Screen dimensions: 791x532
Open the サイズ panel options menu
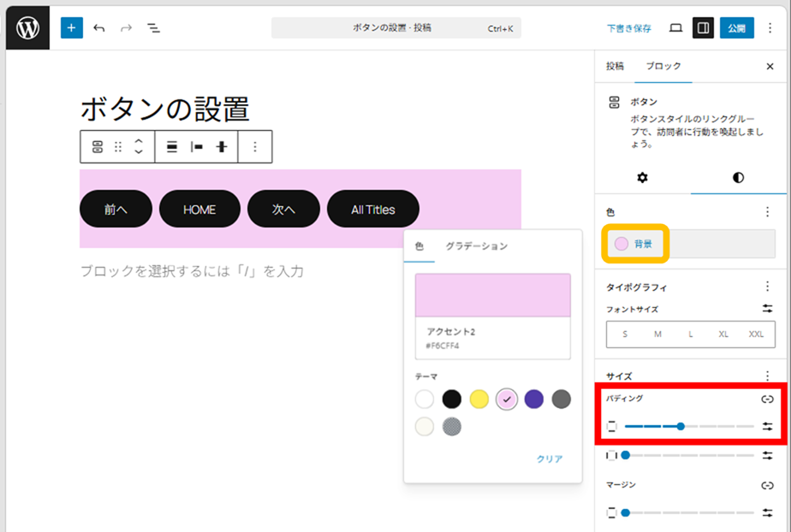pyautogui.click(x=767, y=375)
